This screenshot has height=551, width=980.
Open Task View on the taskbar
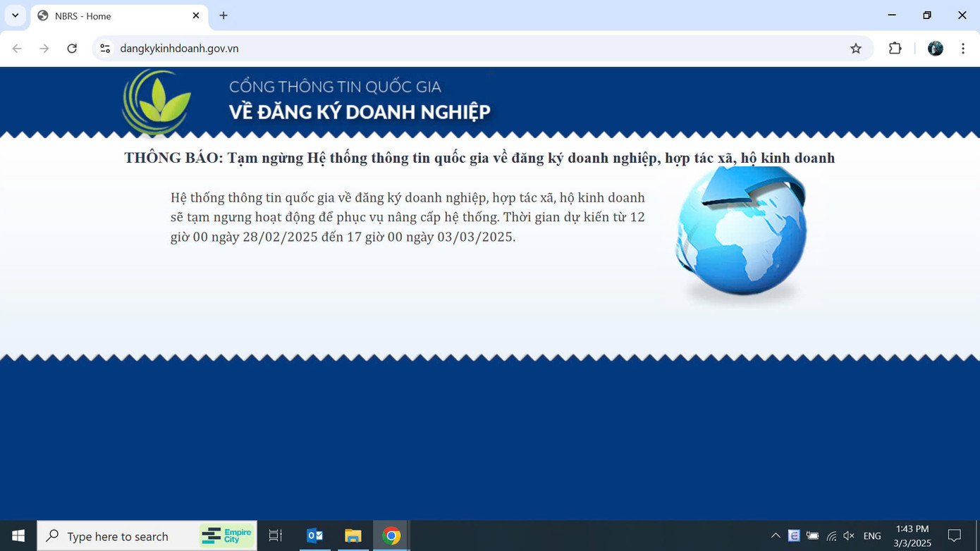click(274, 535)
